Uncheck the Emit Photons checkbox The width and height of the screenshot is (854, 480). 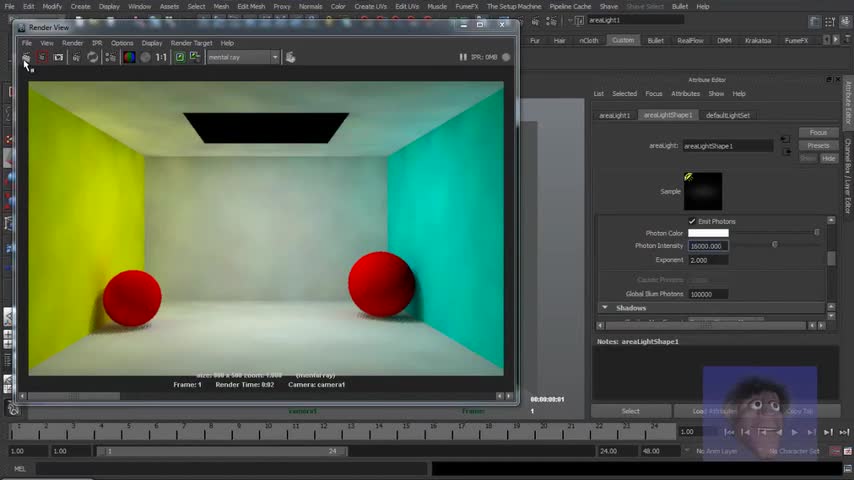point(692,221)
